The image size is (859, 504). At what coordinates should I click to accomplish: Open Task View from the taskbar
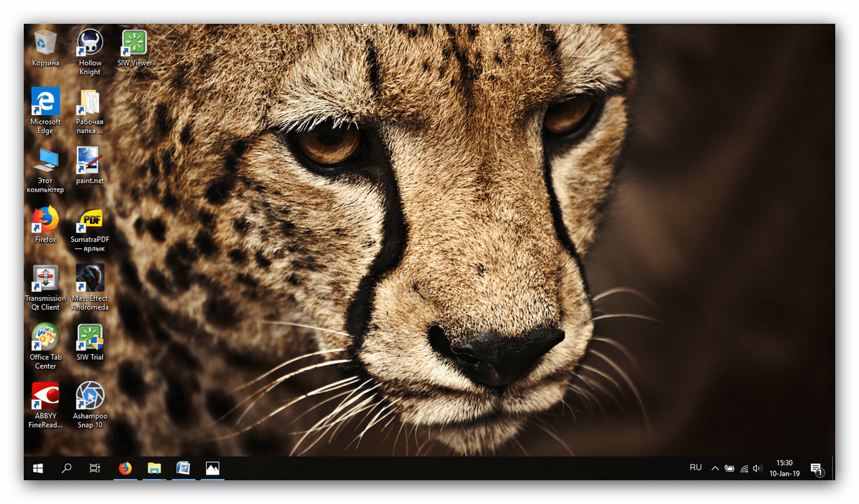(94, 468)
